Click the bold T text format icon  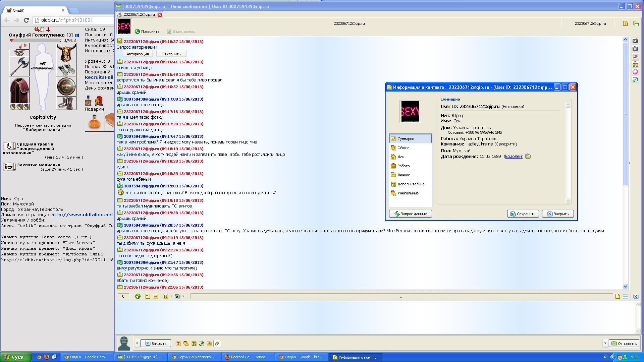178,344
